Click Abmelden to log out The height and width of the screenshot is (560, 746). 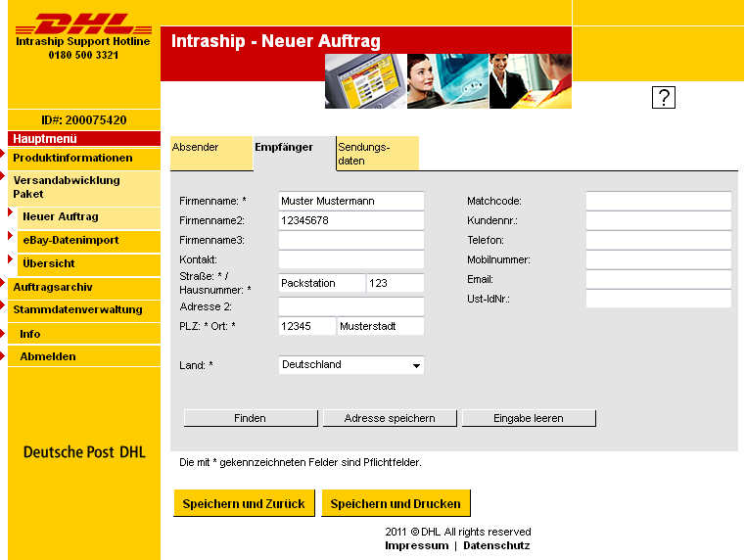click(x=84, y=356)
